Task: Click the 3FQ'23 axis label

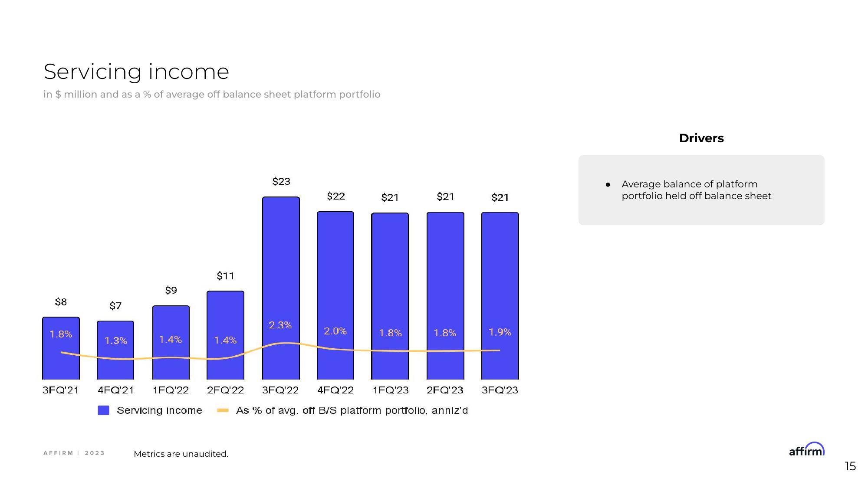Action: (500, 390)
